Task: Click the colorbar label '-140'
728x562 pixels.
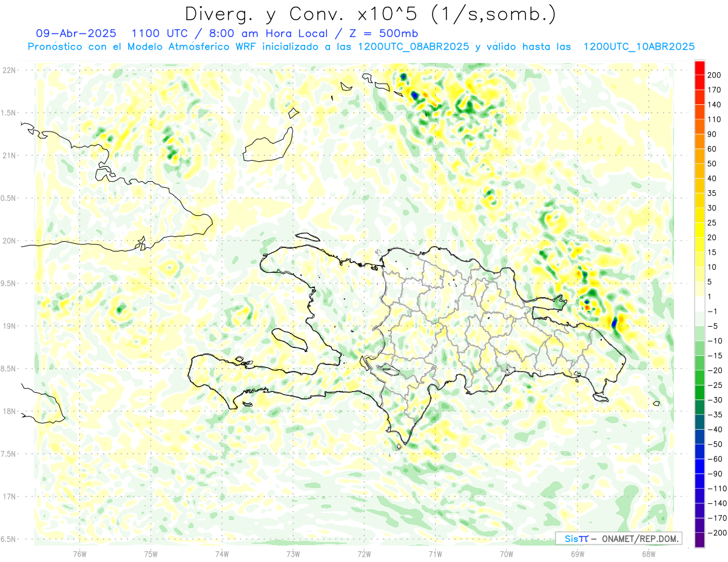Action: point(716,504)
